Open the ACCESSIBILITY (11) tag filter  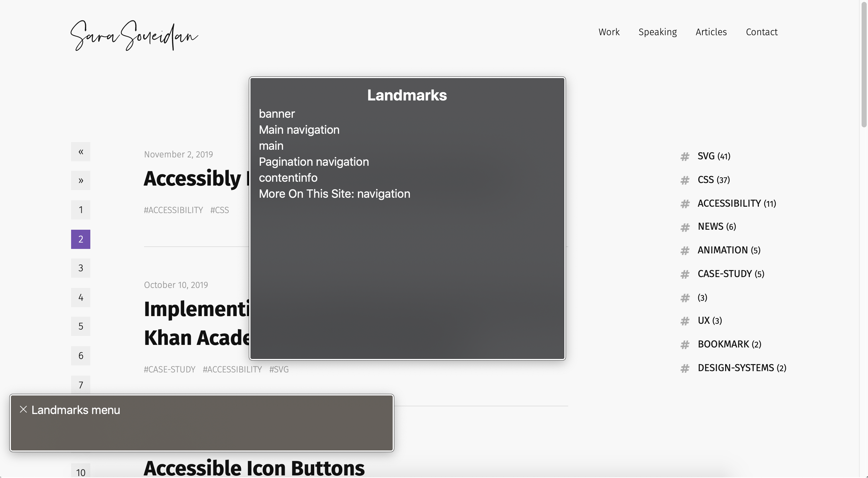coord(737,204)
